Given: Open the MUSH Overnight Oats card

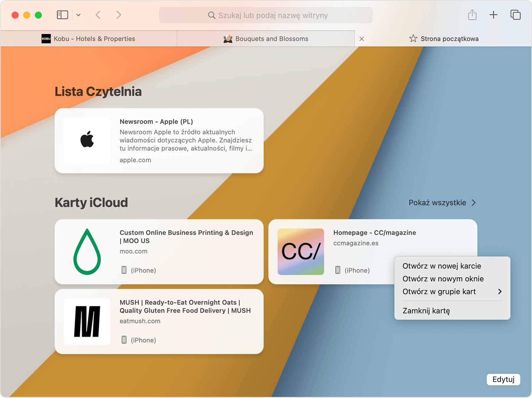Looking at the screenshot, I should pos(159,322).
